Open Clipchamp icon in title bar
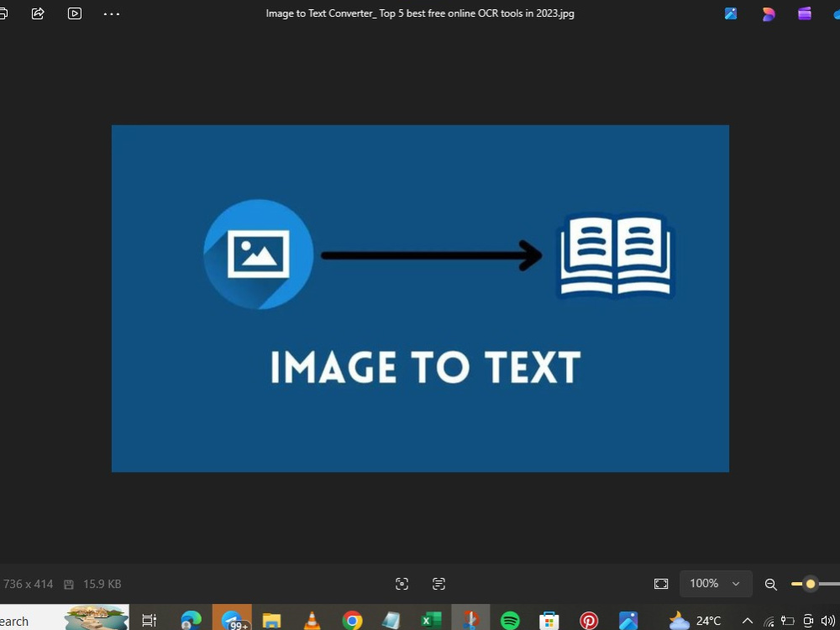This screenshot has height=630, width=840. (x=805, y=13)
